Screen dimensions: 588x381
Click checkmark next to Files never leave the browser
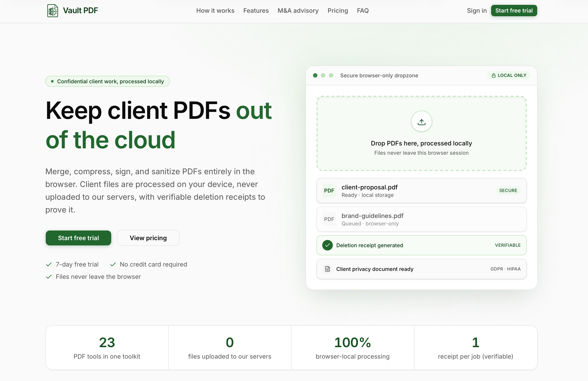coord(49,277)
